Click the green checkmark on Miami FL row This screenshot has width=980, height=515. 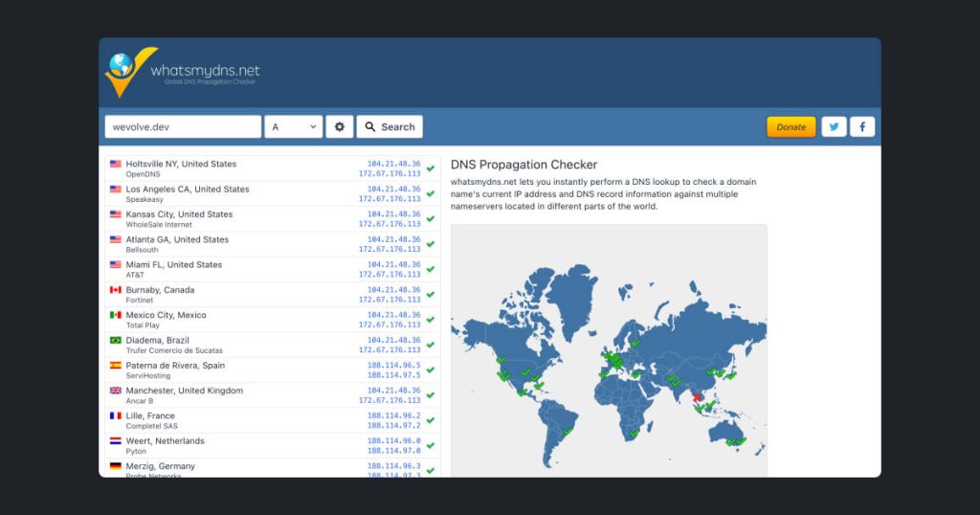(431, 269)
